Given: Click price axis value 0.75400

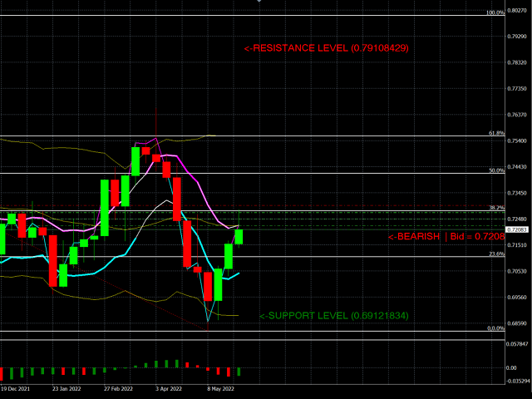Looking at the screenshot, I should (x=517, y=140).
